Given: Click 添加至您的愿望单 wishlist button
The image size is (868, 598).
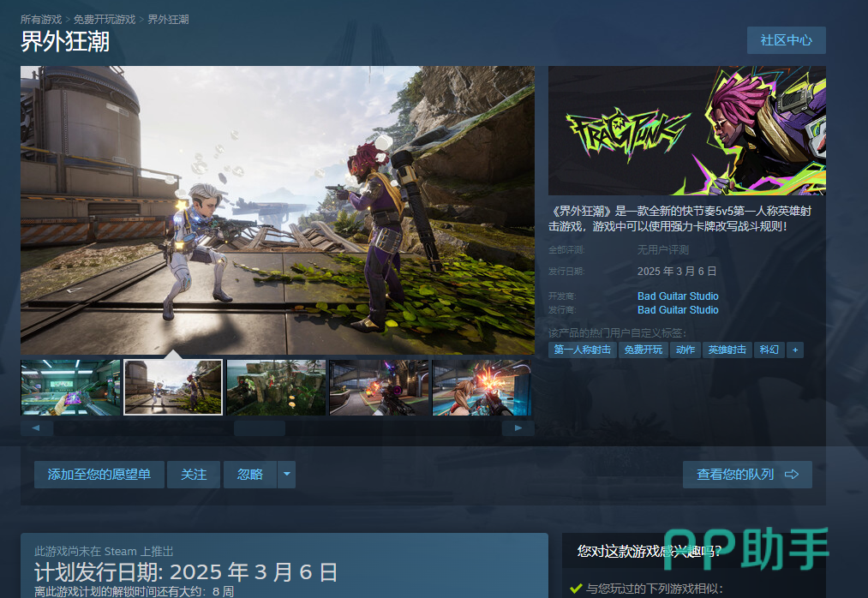Looking at the screenshot, I should pyautogui.click(x=99, y=475).
